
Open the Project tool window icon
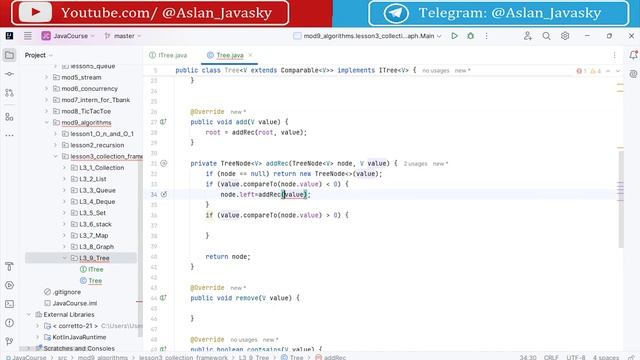pyautogui.click(x=9, y=55)
